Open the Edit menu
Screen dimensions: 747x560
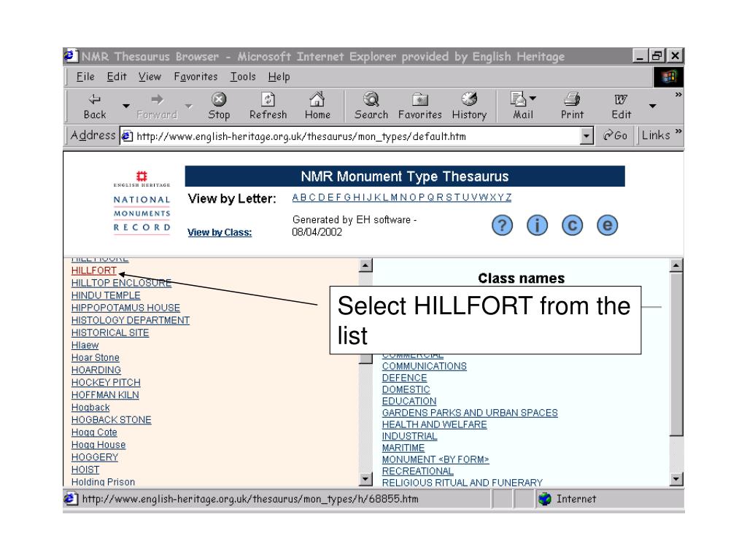(x=116, y=77)
